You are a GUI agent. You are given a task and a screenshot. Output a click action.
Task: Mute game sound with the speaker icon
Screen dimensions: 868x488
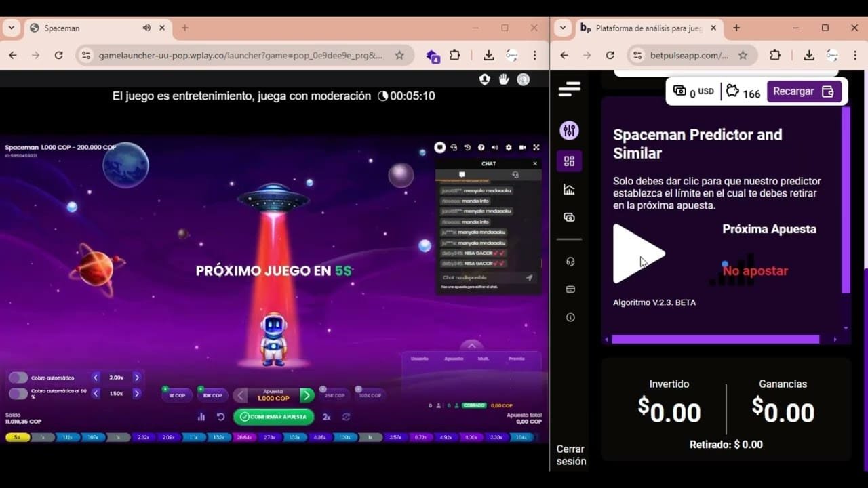[x=494, y=147]
